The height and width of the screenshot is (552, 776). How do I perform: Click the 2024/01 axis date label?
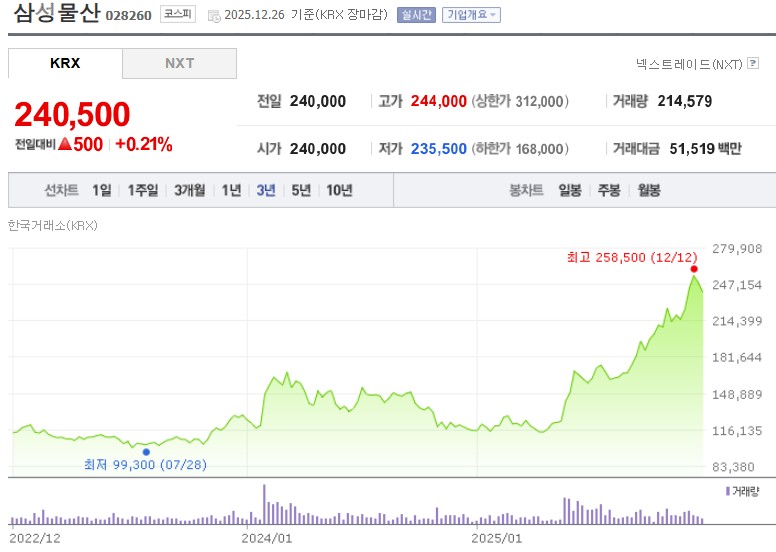[267, 538]
